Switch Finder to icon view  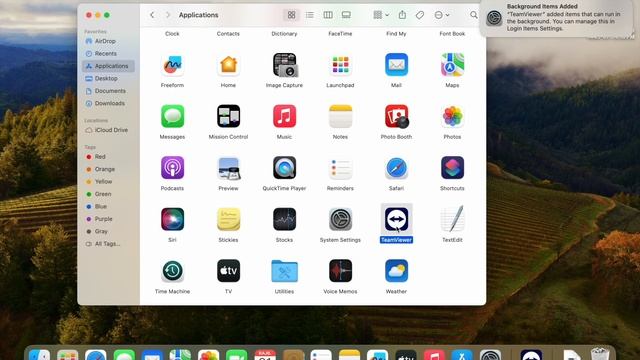[291, 15]
